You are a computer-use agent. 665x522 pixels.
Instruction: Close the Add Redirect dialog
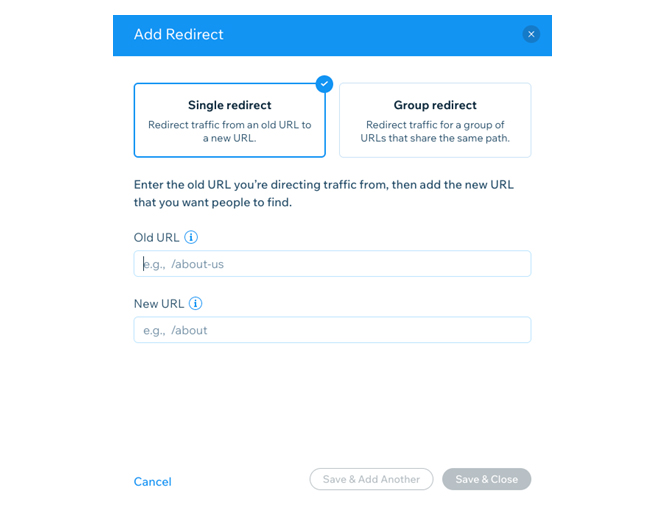[531, 34]
